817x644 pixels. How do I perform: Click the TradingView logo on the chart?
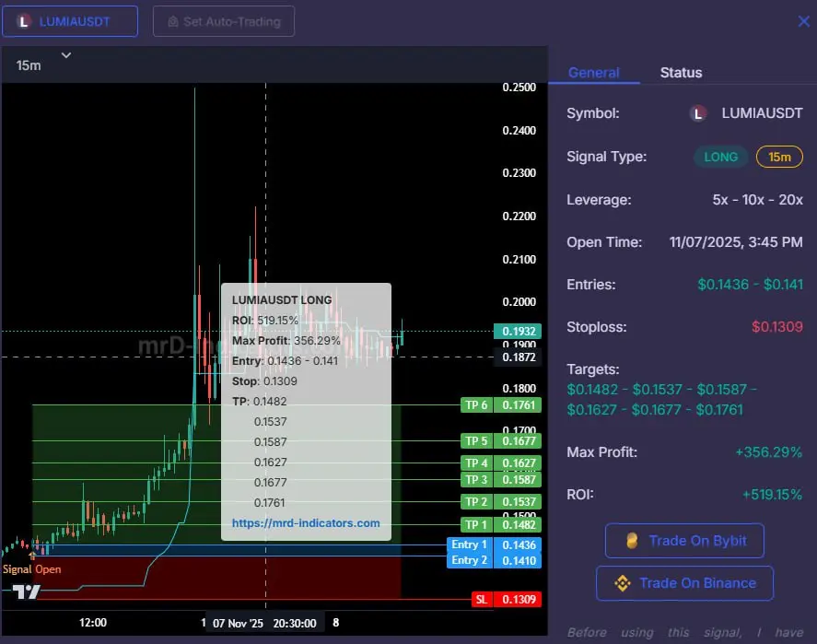(x=27, y=591)
